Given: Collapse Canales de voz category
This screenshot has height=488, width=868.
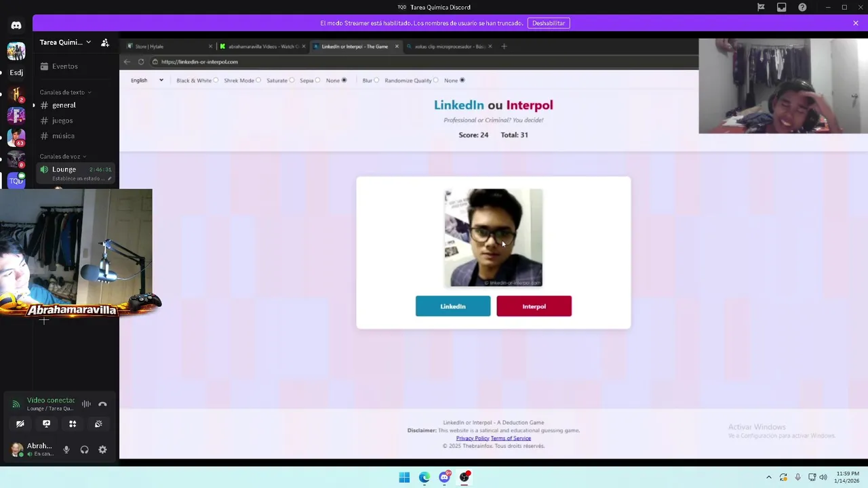Looking at the screenshot, I should point(62,157).
